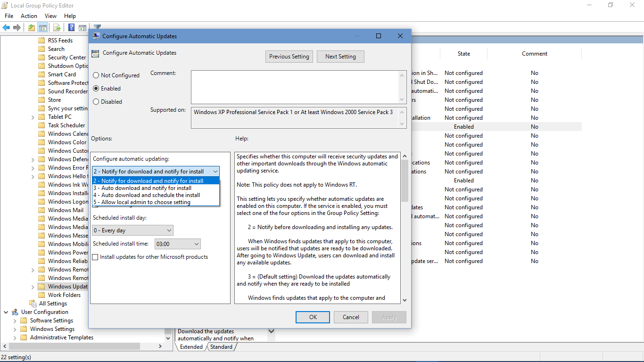
Task: Toggle the Show/Hide Console Tree icon
Action: pos(43,28)
